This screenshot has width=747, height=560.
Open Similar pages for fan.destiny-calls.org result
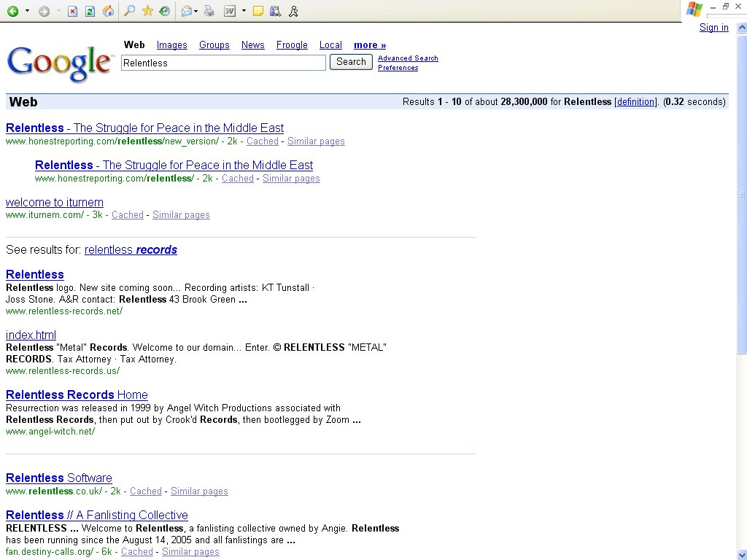(x=190, y=552)
